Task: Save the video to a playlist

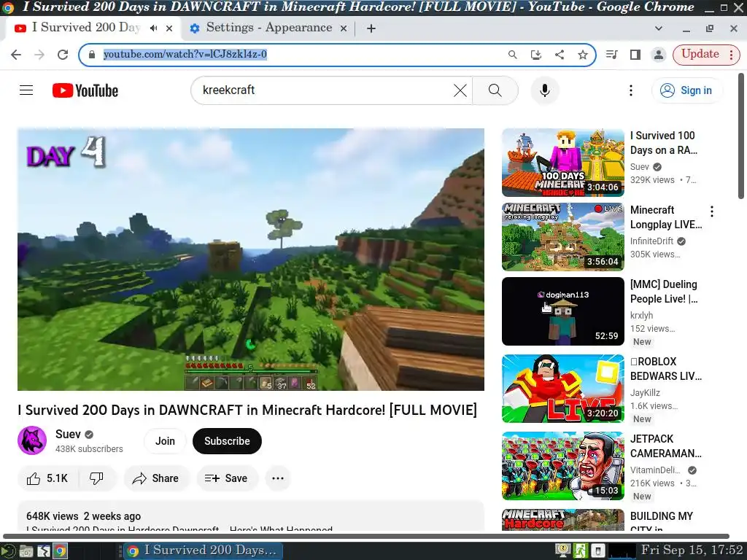Action: 227,478
